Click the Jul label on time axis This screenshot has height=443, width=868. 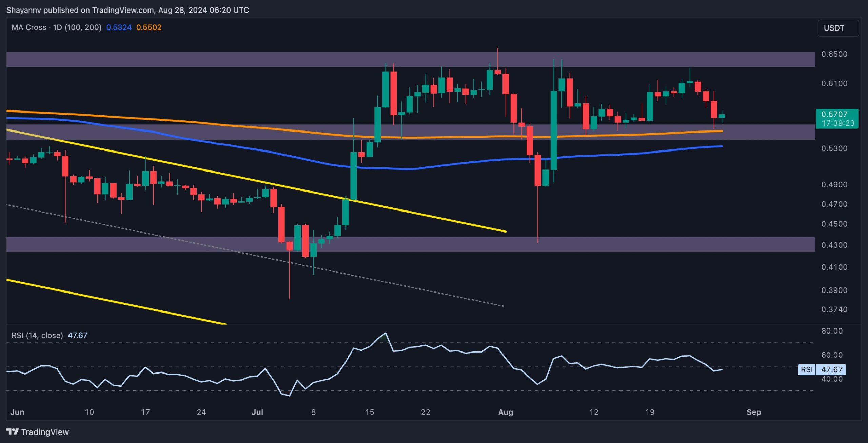point(257,412)
